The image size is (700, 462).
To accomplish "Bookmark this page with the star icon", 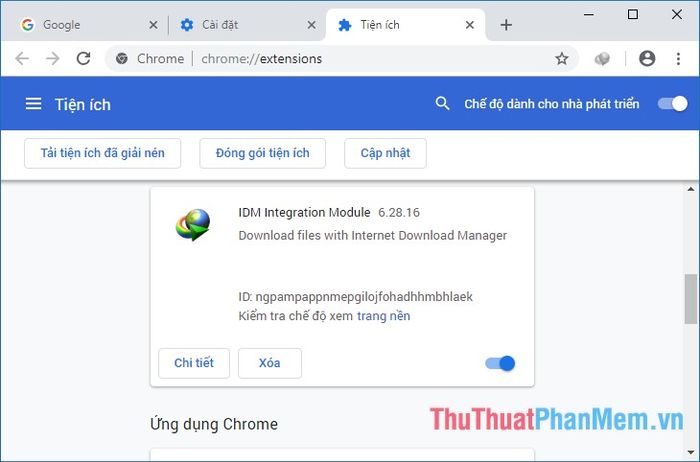I will [x=562, y=58].
